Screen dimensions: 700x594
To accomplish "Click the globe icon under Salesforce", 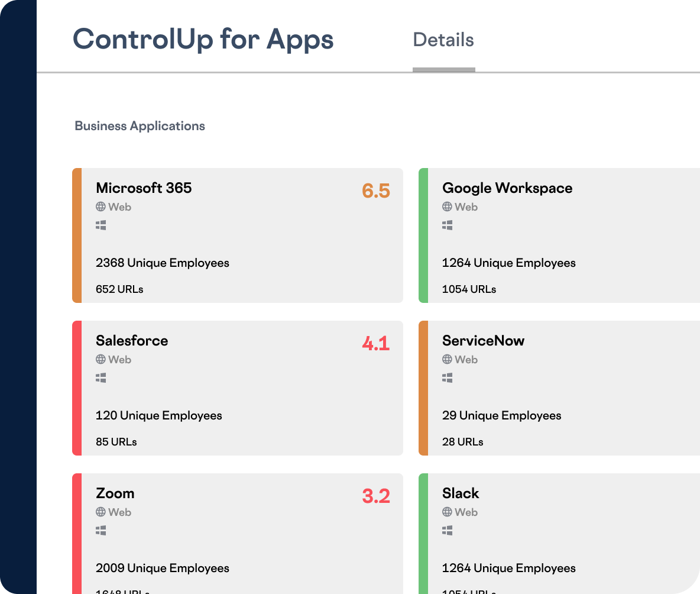I will [101, 360].
